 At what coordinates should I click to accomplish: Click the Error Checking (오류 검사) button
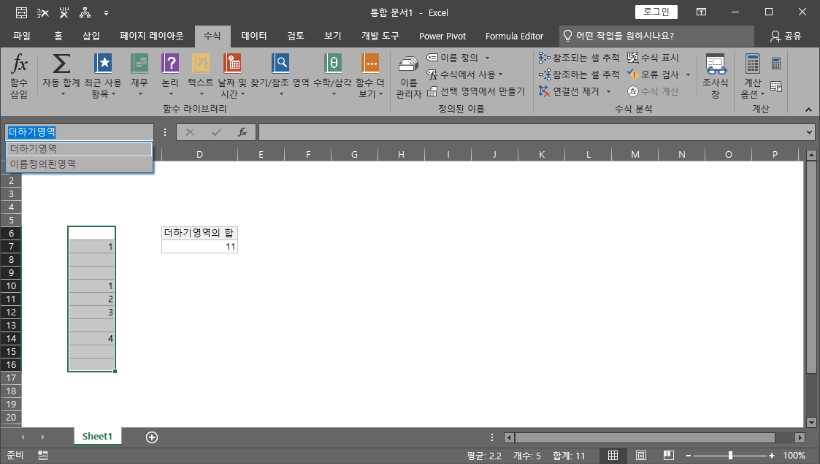(653, 74)
